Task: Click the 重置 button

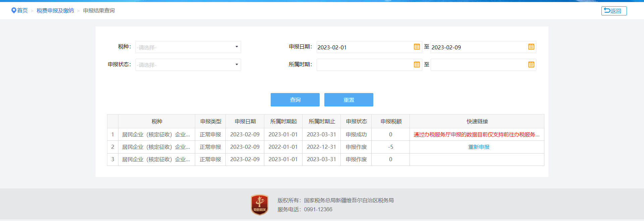Action: tap(349, 100)
